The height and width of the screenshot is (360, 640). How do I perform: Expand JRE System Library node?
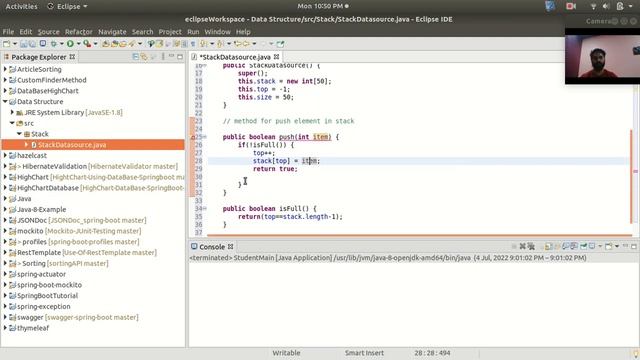(12, 112)
